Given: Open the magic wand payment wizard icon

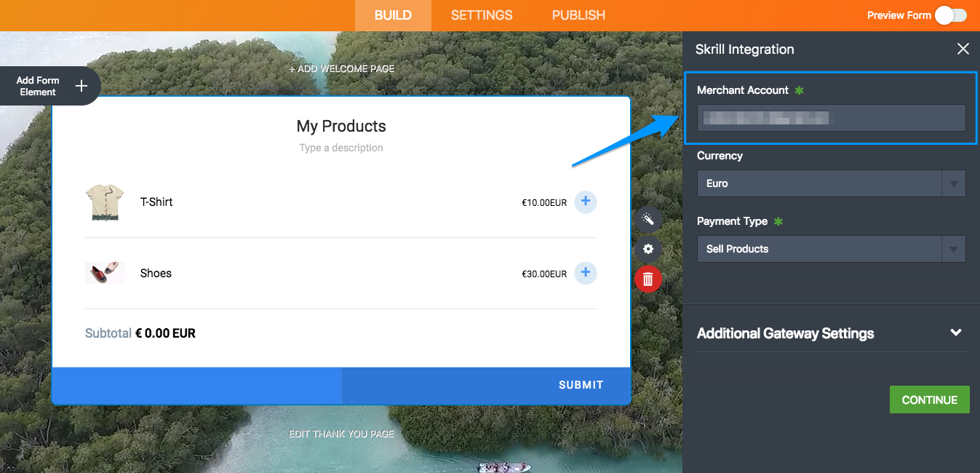Looking at the screenshot, I should click(x=648, y=219).
